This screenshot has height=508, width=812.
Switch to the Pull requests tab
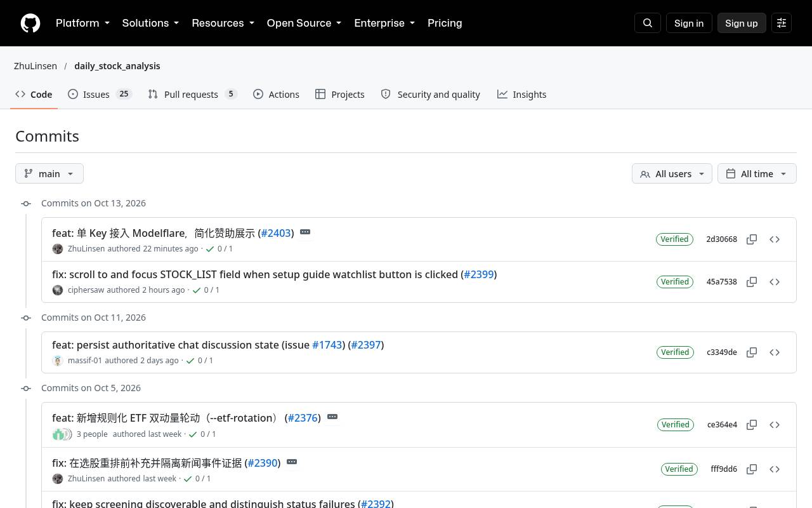tap(192, 94)
